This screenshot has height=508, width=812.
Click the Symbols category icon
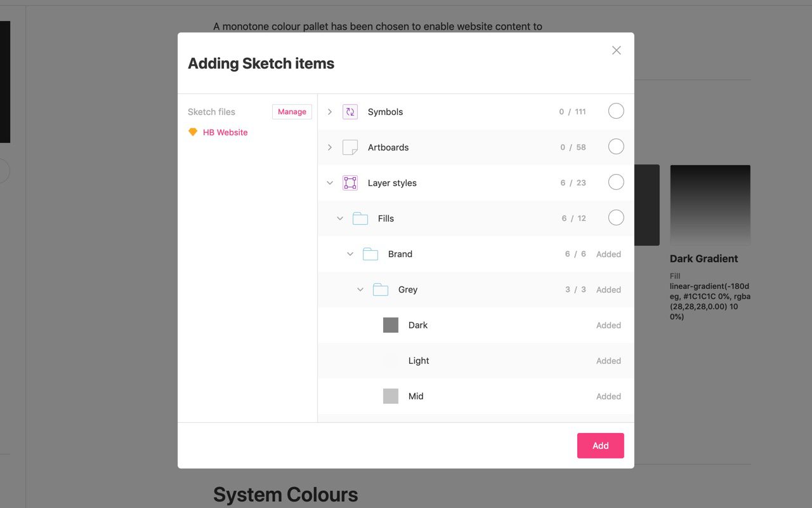(x=350, y=111)
